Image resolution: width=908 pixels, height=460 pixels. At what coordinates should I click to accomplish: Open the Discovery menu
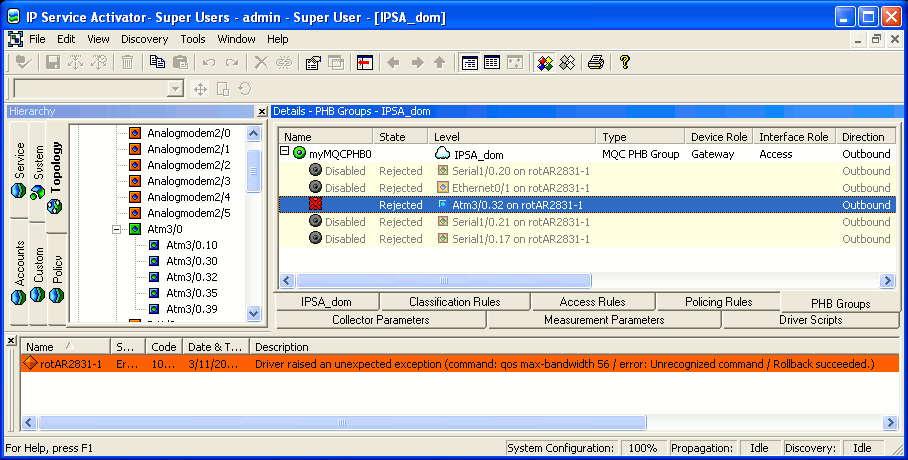coord(145,39)
